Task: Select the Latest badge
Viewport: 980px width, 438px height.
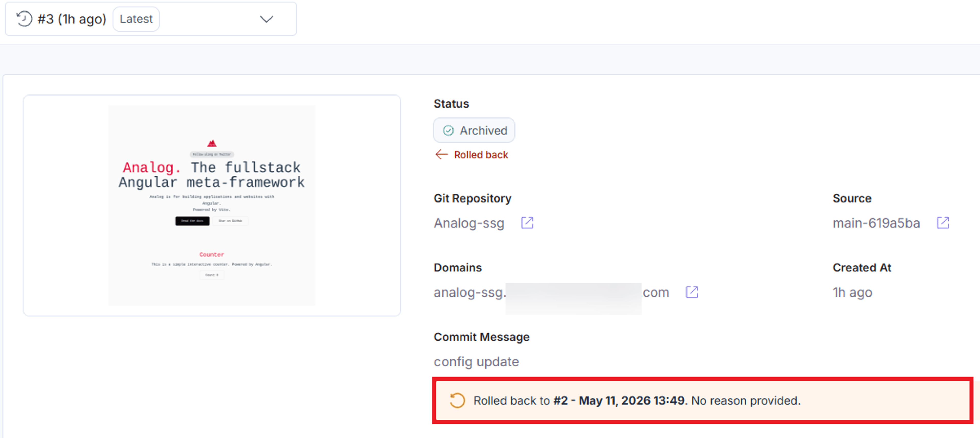Action: [x=136, y=19]
